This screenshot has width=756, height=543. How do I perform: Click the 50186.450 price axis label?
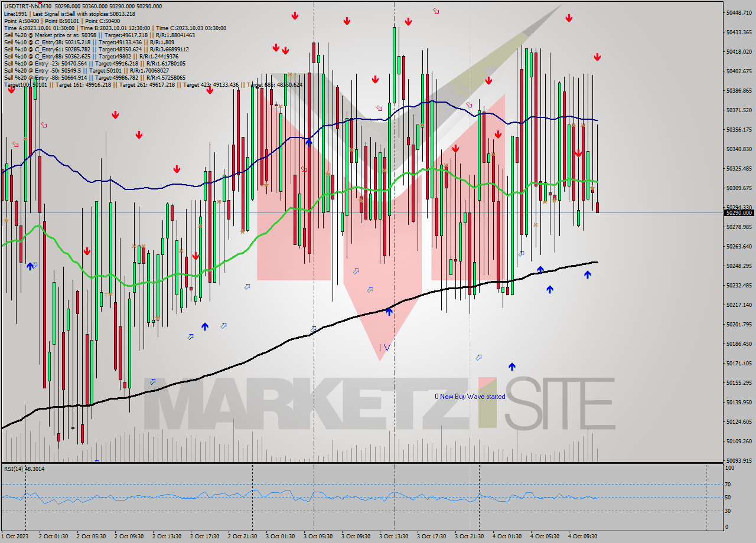click(739, 344)
